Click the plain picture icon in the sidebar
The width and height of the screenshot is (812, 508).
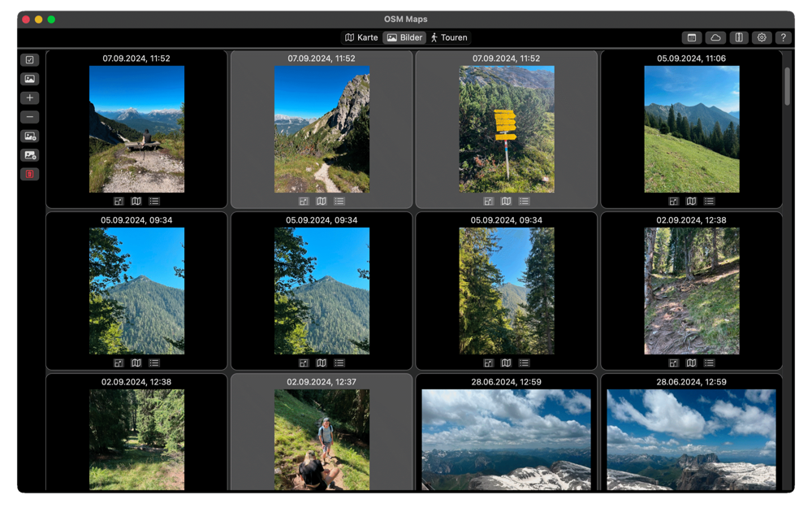coord(29,79)
